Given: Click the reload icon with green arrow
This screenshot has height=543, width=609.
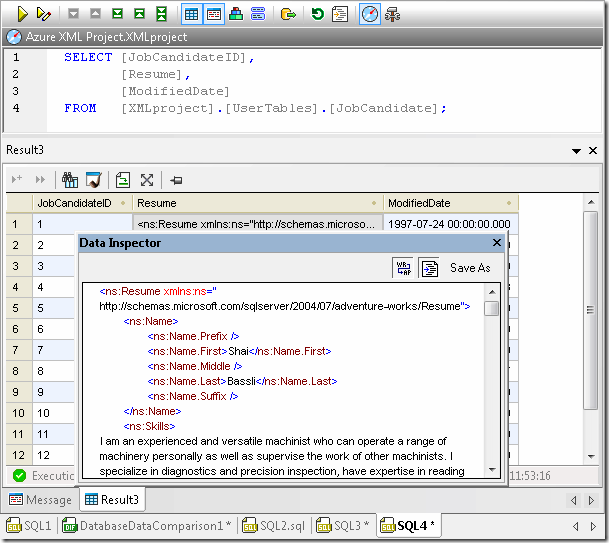Looking at the screenshot, I should click(x=317, y=14).
